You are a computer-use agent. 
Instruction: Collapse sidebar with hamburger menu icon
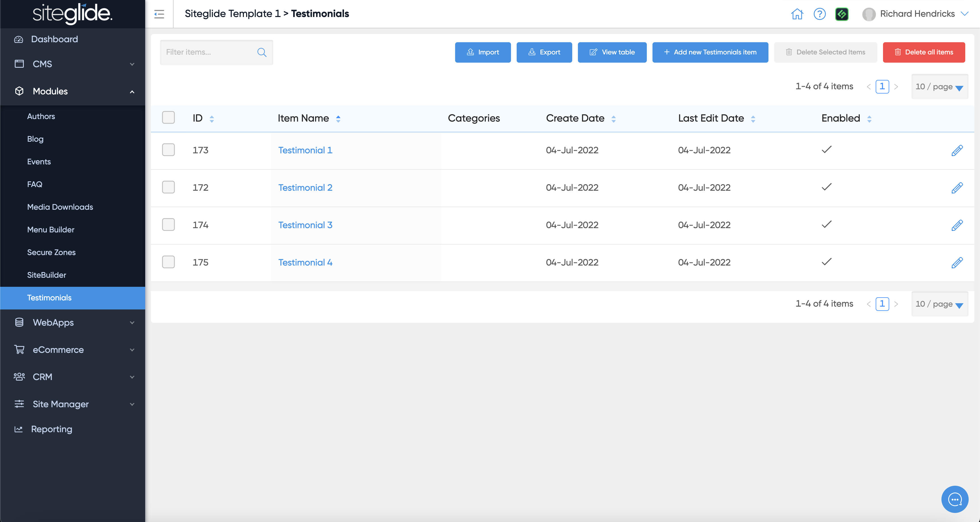[159, 14]
